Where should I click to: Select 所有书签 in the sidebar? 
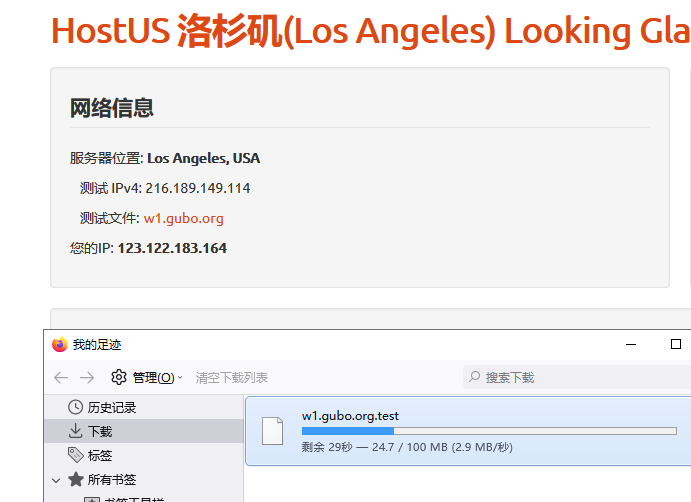[x=144, y=479]
